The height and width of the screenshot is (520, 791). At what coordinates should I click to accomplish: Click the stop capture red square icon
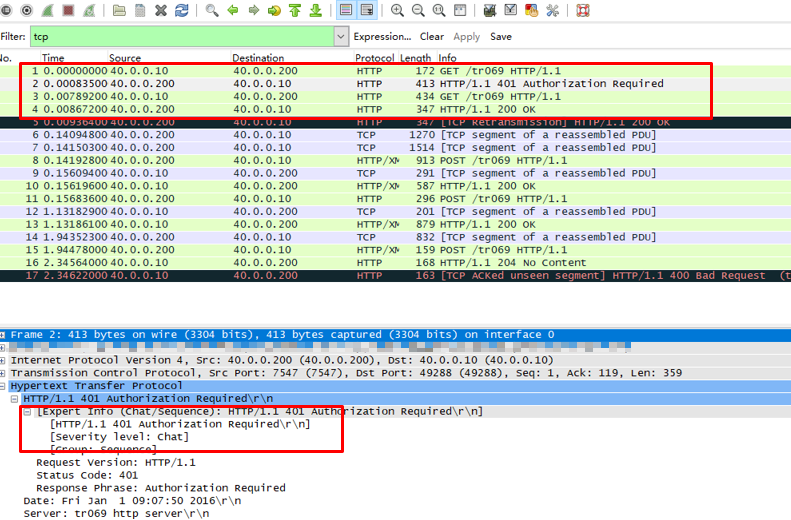pos(68,10)
